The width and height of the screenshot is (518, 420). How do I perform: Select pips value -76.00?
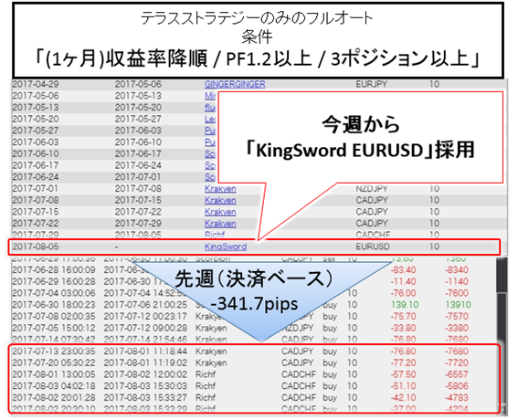[403, 293]
